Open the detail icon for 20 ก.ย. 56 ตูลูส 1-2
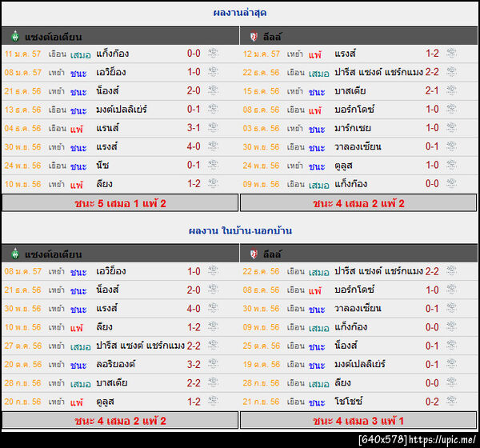The image size is (480, 448). coord(213,401)
